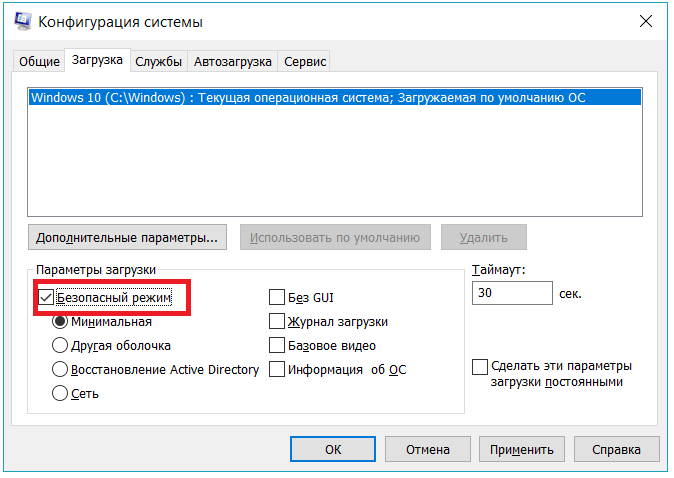Open help with the Справка button
The height and width of the screenshot is (478, 674).
pos(616,449)
